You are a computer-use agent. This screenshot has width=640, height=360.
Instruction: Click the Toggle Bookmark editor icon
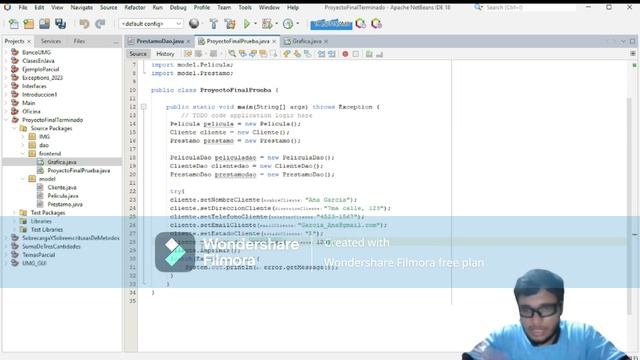click(x=307, y=53)
